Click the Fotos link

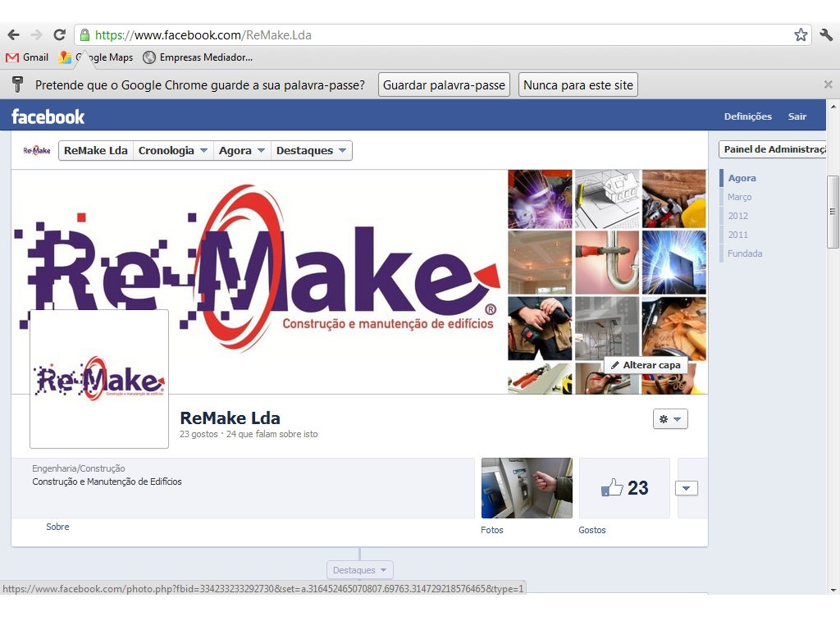[492, 530]
